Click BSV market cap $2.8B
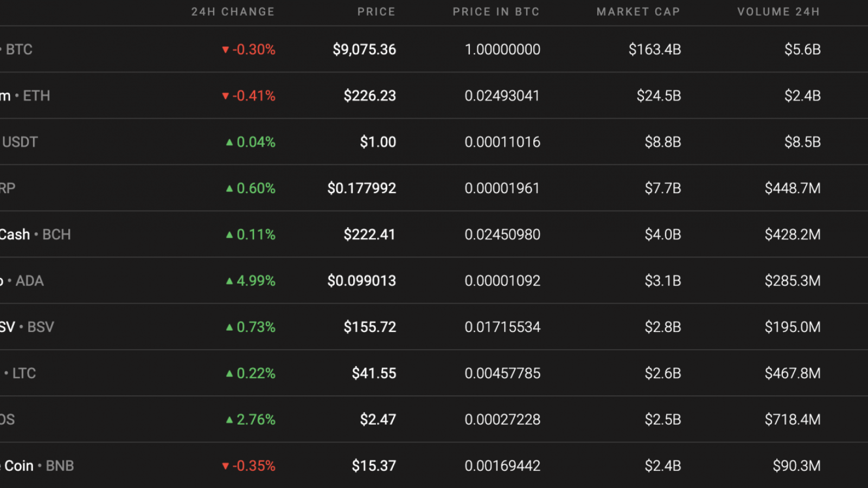The width and height of the screenshot is (868, 488). point(663,327)
